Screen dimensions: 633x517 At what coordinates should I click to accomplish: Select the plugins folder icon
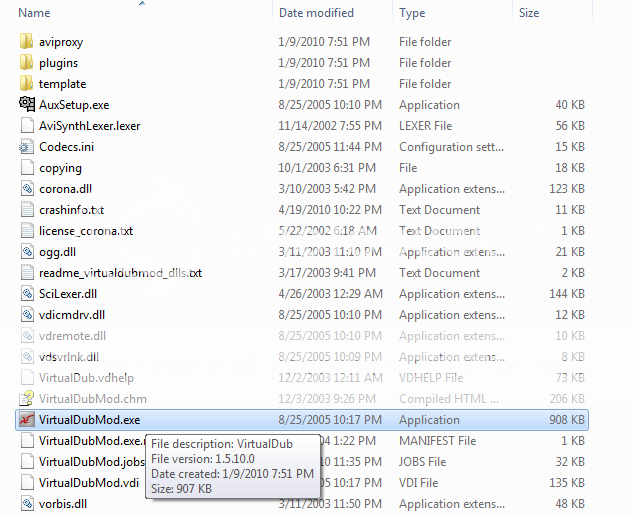click(x=27, y=63)
